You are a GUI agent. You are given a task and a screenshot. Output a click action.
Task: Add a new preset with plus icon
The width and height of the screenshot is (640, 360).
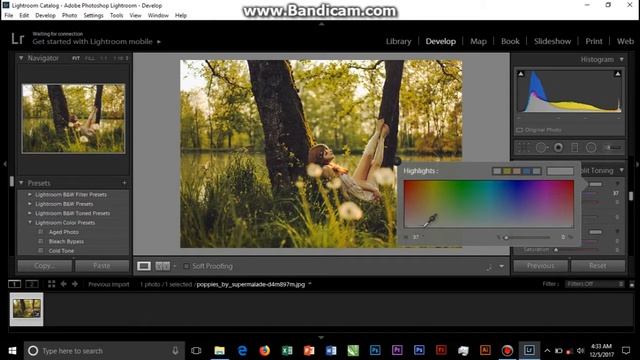pyautogui.click(x=124, y=183)
